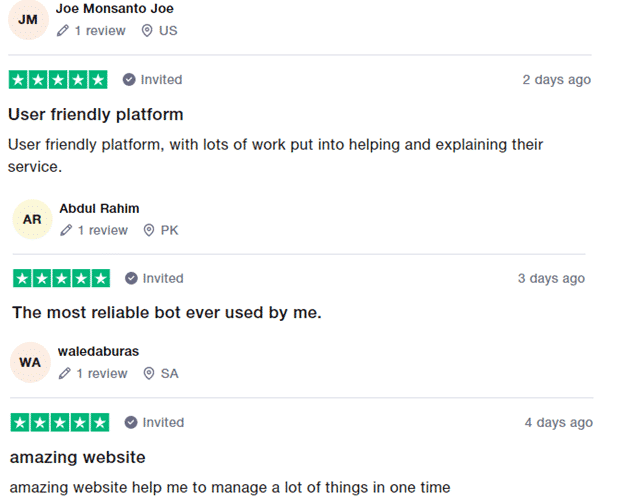The width and height of the screenshot is (625, 504).
Task: Click the Invited label on the 3 days ago review
Action: coord(163,278)
